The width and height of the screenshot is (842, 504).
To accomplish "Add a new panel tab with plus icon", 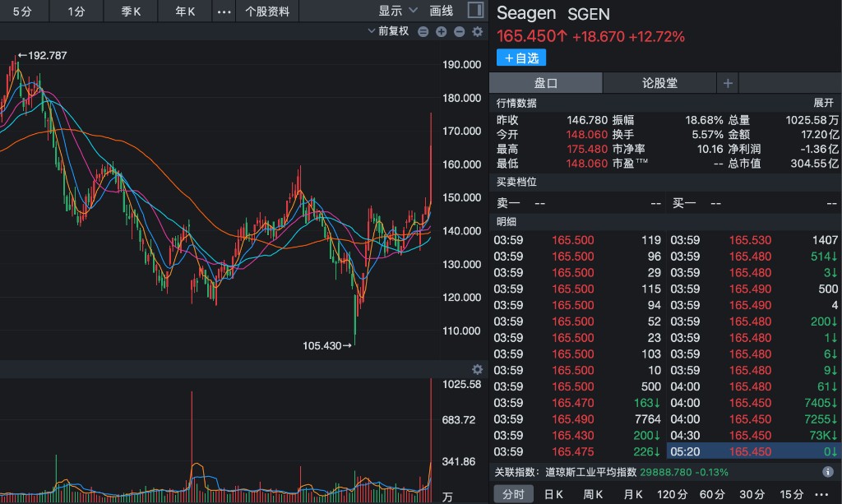I will tap(728, 83).
